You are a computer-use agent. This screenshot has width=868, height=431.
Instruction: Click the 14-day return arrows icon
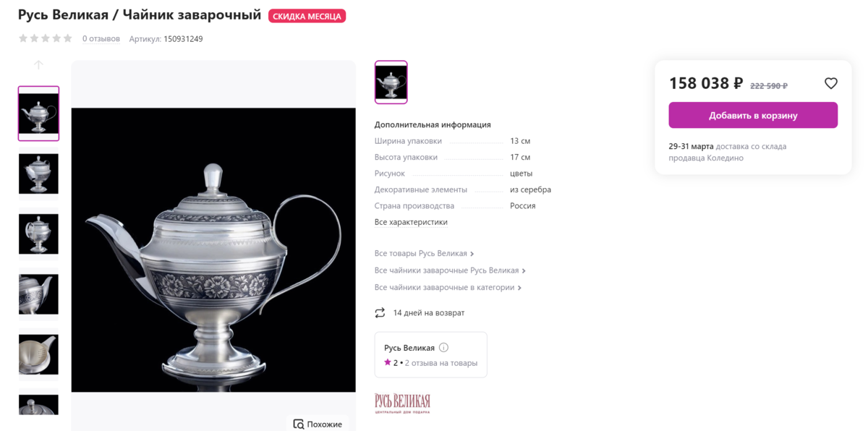pos(380,313)
